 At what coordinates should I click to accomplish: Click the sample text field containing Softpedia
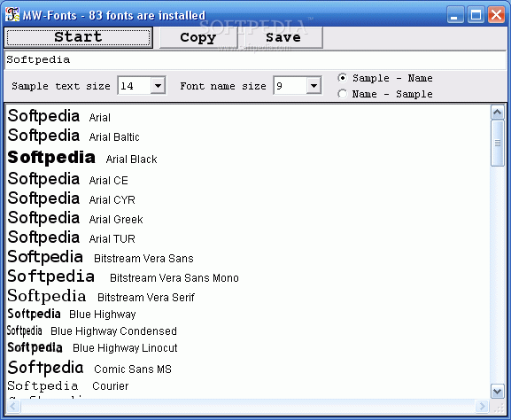(x=255, y=59)
